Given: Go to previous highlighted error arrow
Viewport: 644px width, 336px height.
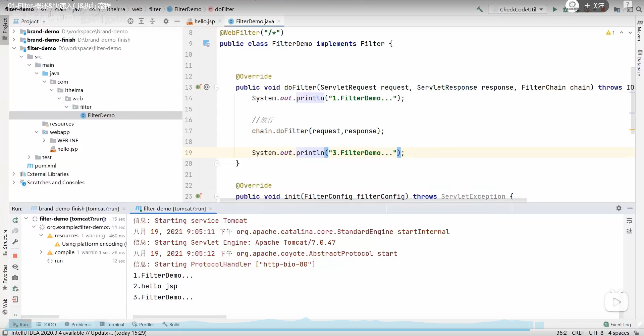Looking at the screenshot, I should pyautogui.click(x=622, y=33).
